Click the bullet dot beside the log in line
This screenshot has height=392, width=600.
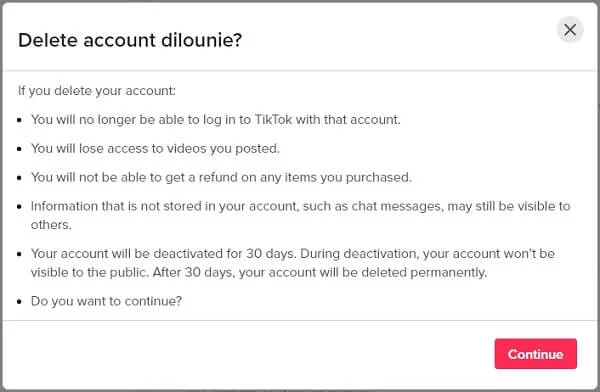pyautogui.click(x=20, y=120)
